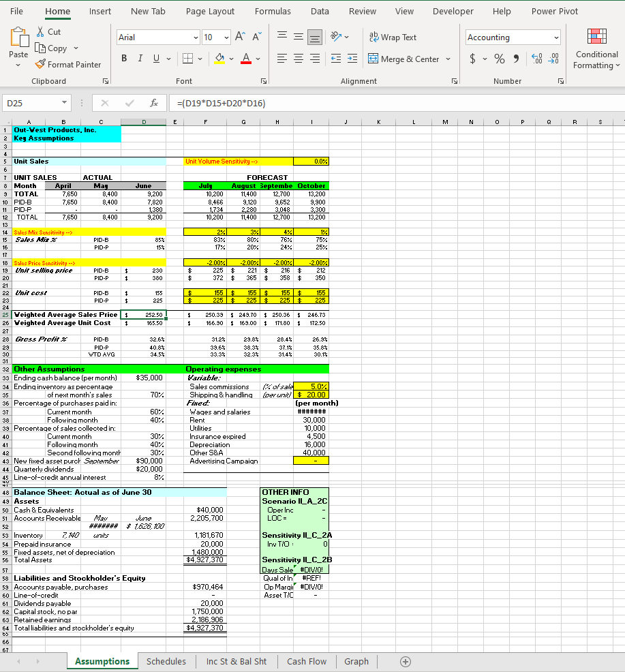Open Conditional Formatting options

pyautogui.click(x=596, y=50)
